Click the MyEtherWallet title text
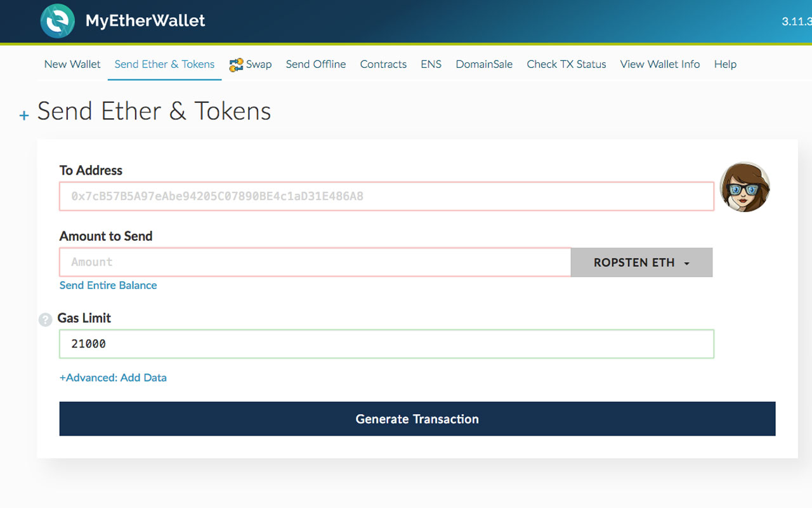Viewport: 812px width, 508px height. (x=145, y=21)
